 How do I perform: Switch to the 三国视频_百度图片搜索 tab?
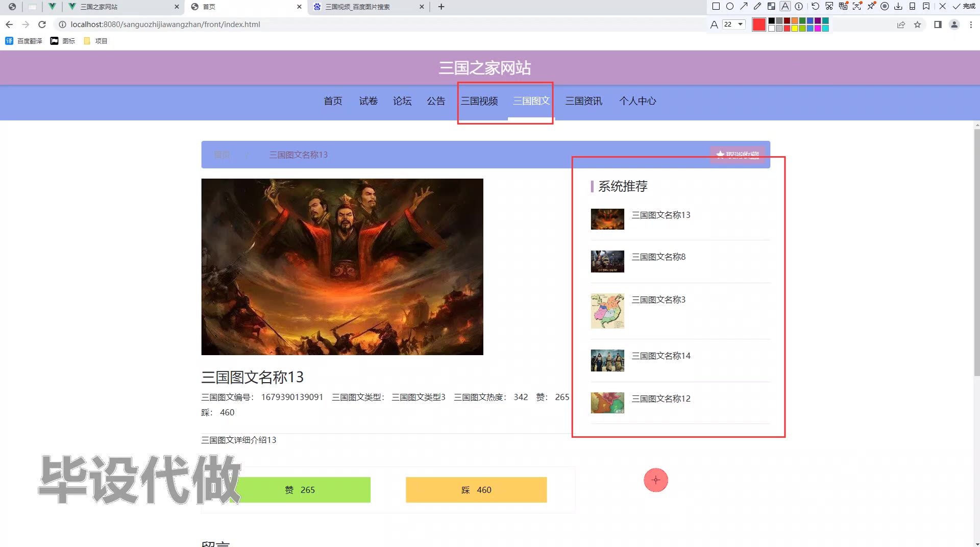[369, 7]
